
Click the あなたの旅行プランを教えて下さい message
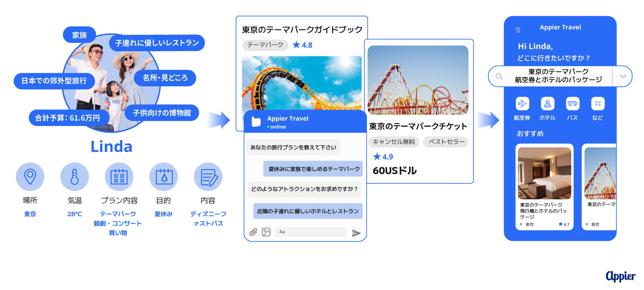293,147
